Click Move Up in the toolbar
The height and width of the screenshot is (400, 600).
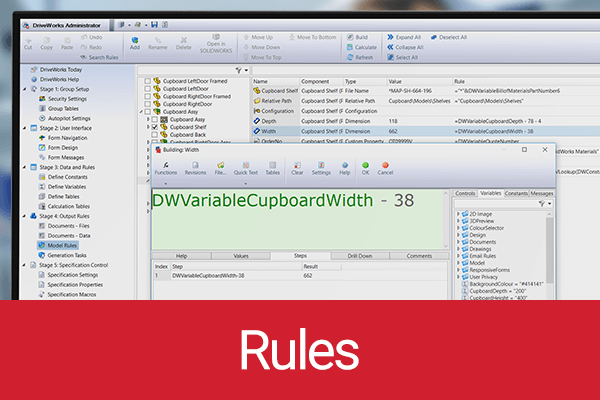[x=258, y=37]
